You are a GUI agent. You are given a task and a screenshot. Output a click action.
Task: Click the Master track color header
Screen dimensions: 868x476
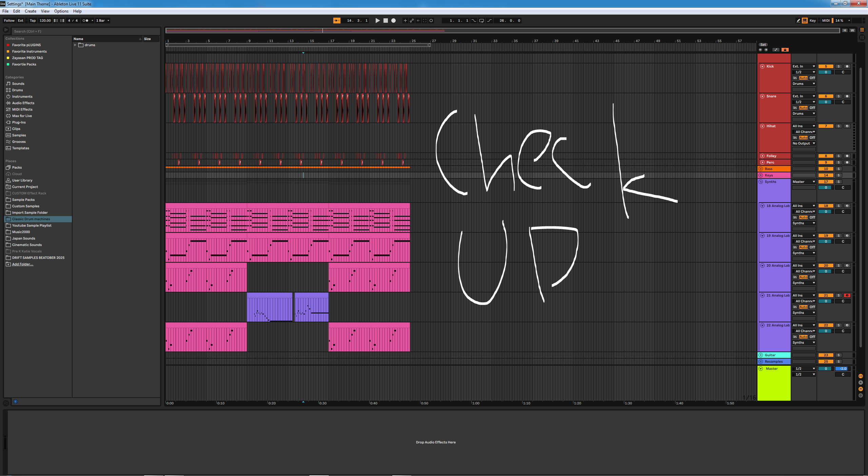click(774, 383)
